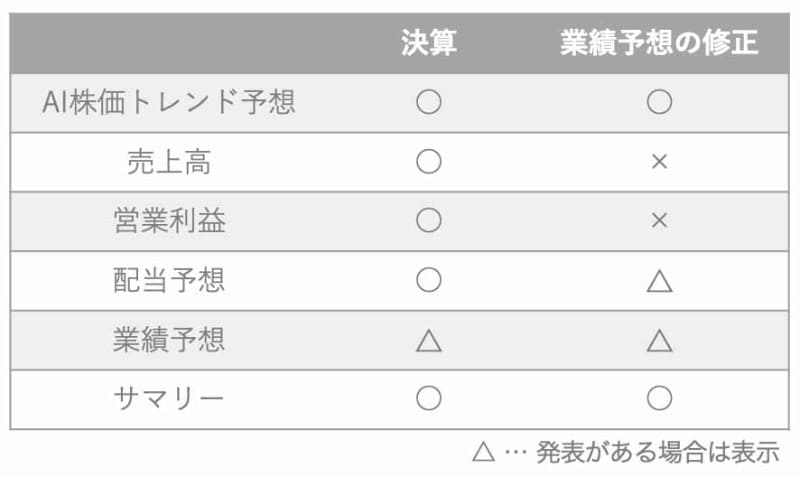Select the 業績予想の修正 column header
The width and height of the screenshot is (800, 477).
click(658, 44)
